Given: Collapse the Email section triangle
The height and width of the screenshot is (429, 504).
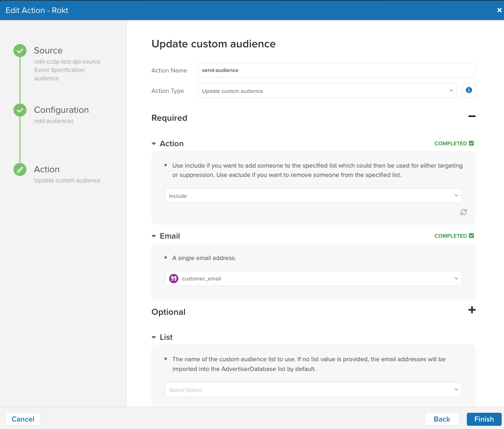Looking at the screenshot, I should (154, 236).
